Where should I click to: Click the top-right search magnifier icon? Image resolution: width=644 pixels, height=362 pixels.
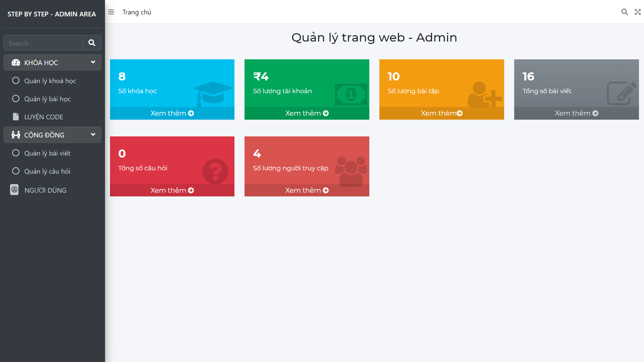pyautogui.click(x=625, y=12)
